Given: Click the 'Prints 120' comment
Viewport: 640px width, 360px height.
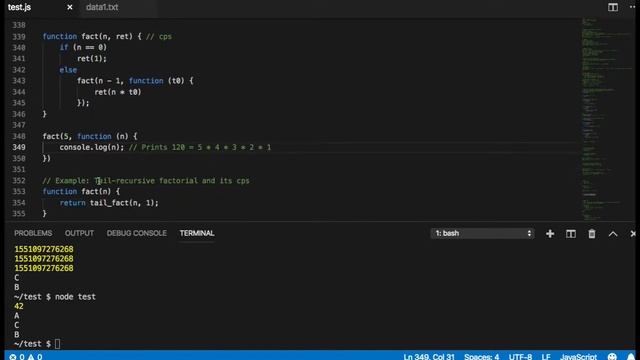Looking at the screenshot, I should coord(163,147).
